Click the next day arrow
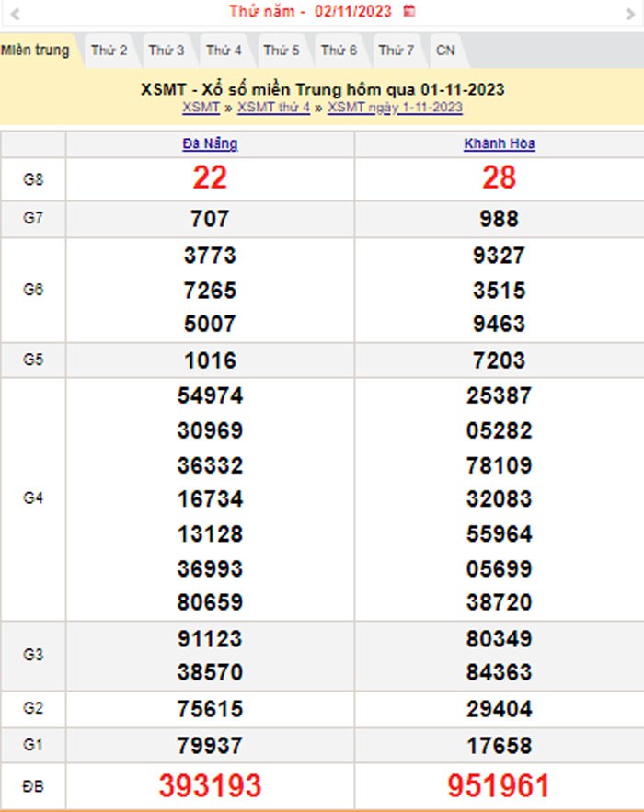The height and width of the screenshot is (812, 644). (629, 13)
